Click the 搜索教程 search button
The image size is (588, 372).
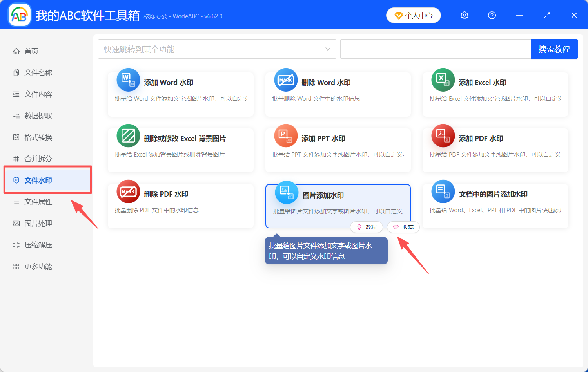point(554,49)
